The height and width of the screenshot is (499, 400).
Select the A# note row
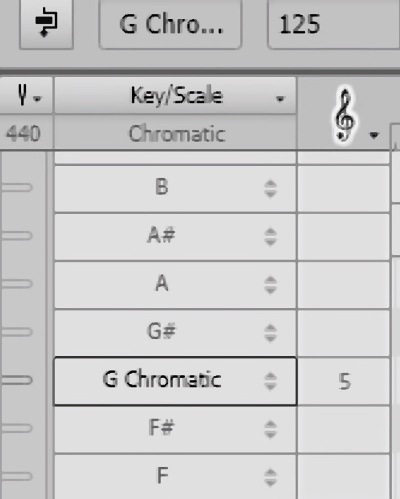click(175, 236)
